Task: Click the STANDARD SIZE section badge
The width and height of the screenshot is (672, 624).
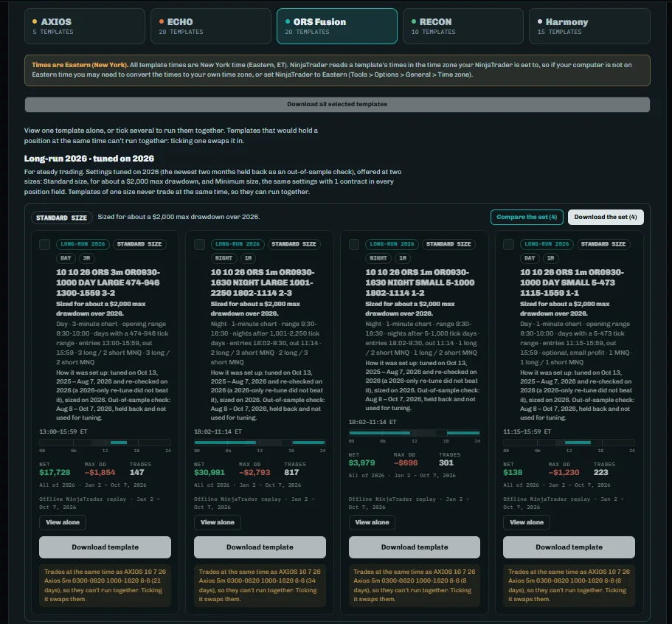Action: [61, 218]
